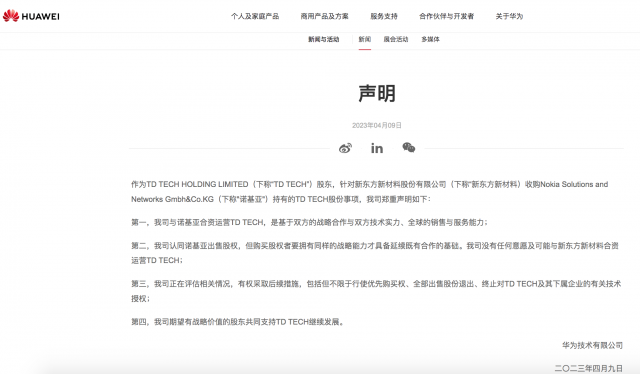640x374 pixels.
Task: Select the 新闻 tab
Action: point(364,39)
